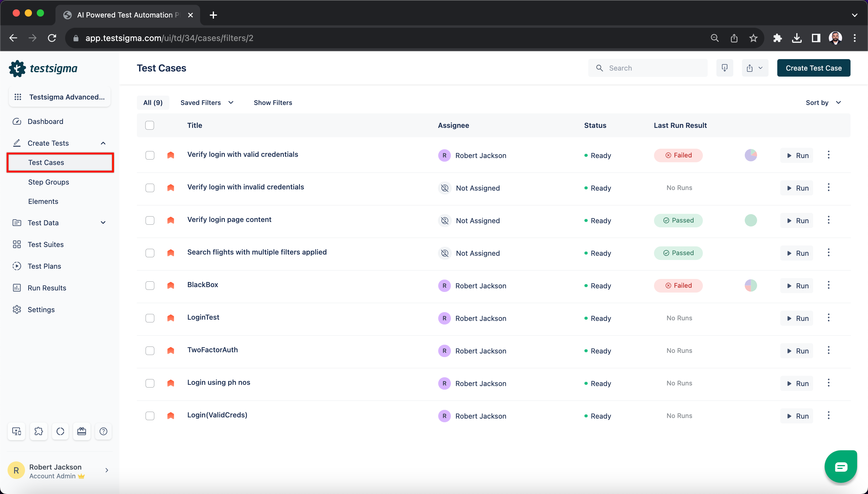
Task: Click Create Test Case button
Action: pos(814,68)
